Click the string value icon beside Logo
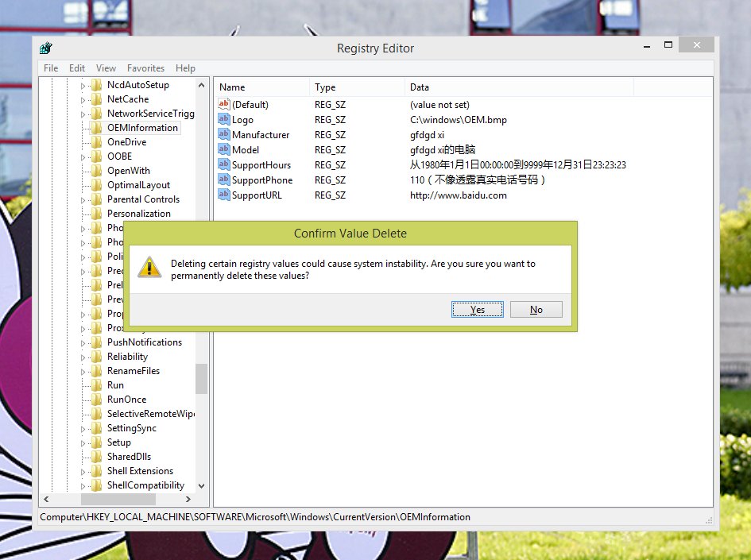 (x=223, y=119)
